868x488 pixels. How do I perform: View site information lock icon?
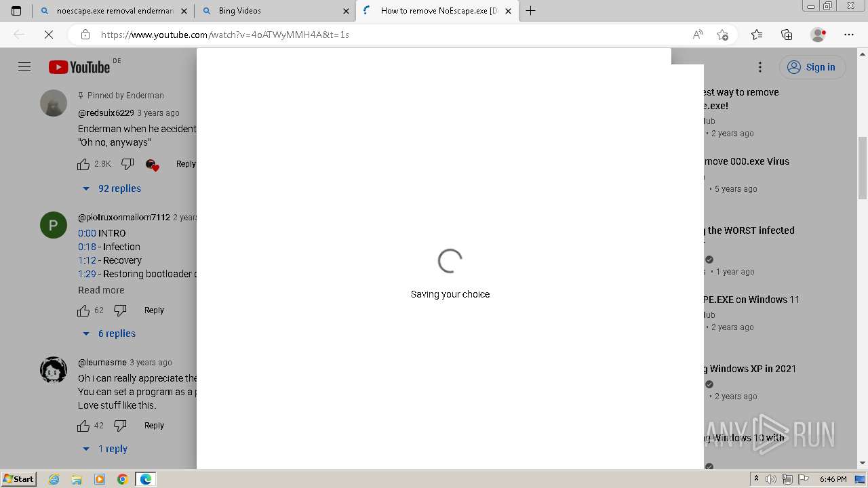(x=85, y=35)
